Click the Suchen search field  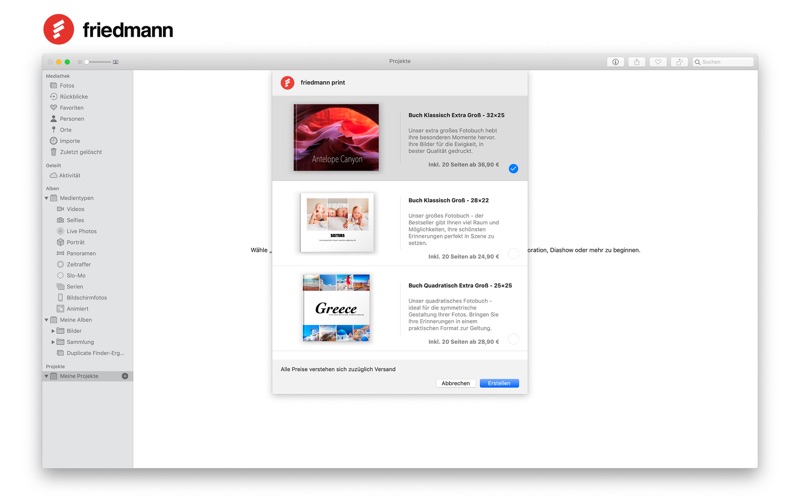(723, 62)
